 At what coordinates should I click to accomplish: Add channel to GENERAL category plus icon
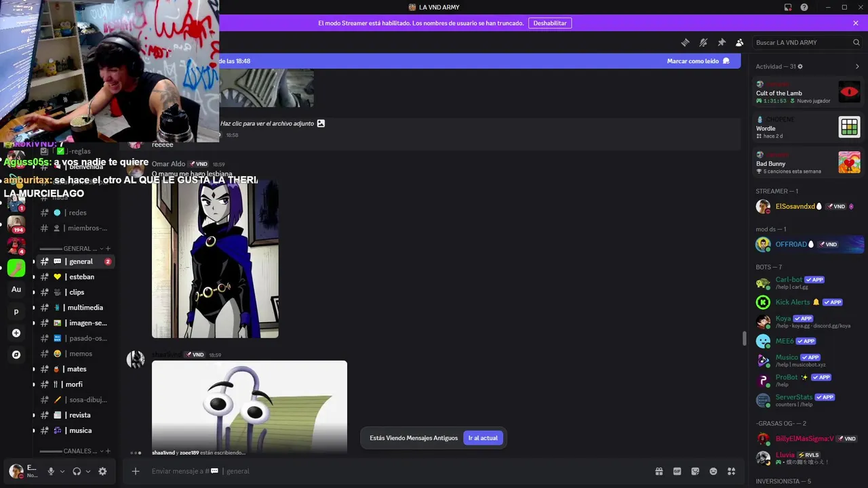point(108,249)
